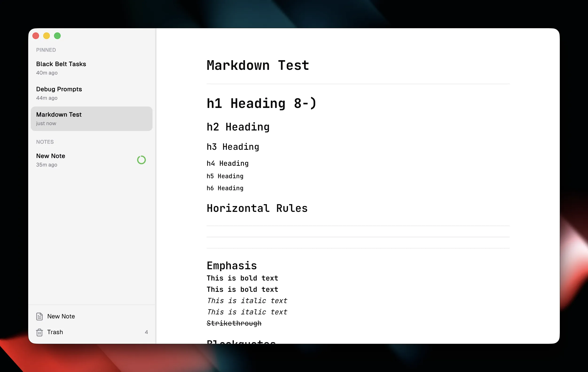This screenshot has width=588, height=372.
Task: Click the red close window button
Action: pyautogui.click(x=36, y=36)
